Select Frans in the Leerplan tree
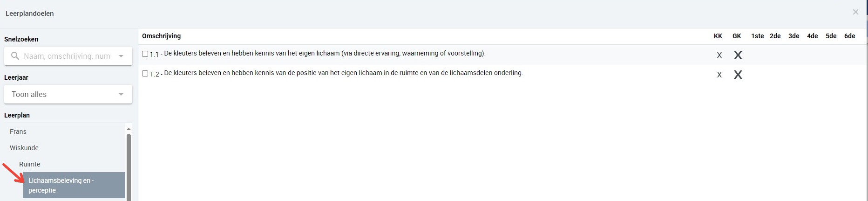Viewport: 868px width, 201px height. coord(18,132)
